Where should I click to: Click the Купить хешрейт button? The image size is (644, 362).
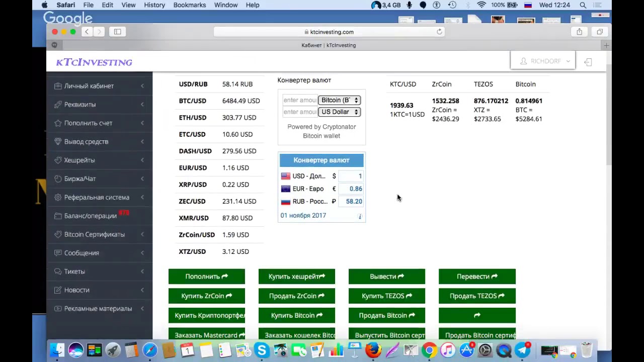coord(297,277)
